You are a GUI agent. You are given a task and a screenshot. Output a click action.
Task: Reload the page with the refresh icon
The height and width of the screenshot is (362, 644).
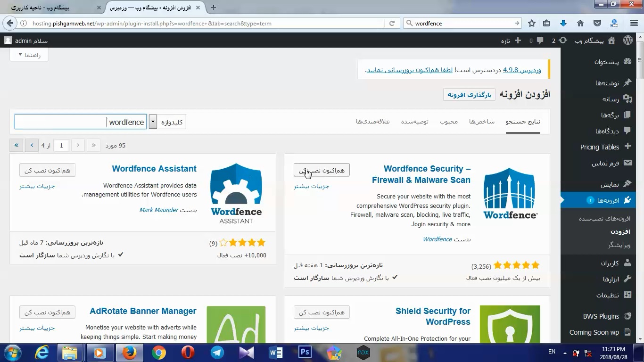coord(392,23)
